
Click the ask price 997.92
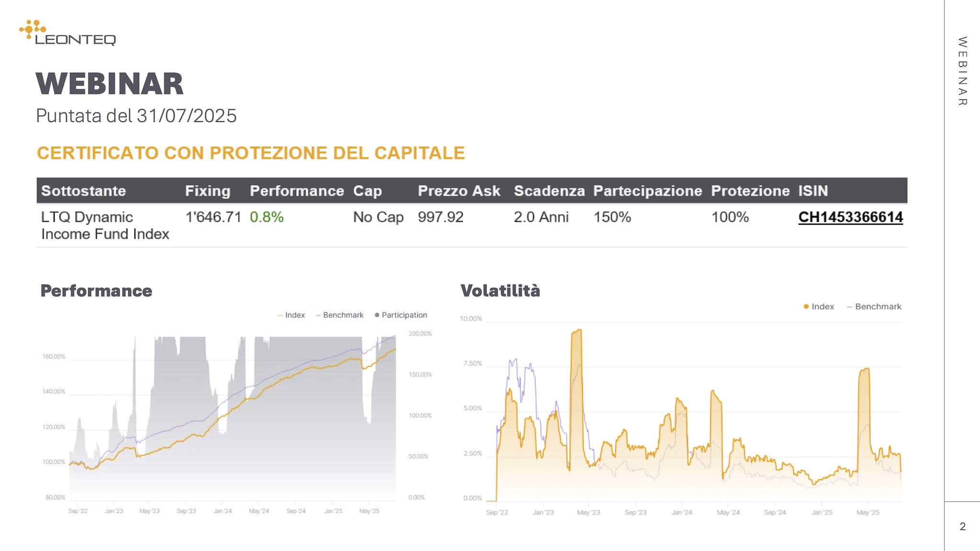[x=441, y=217]
